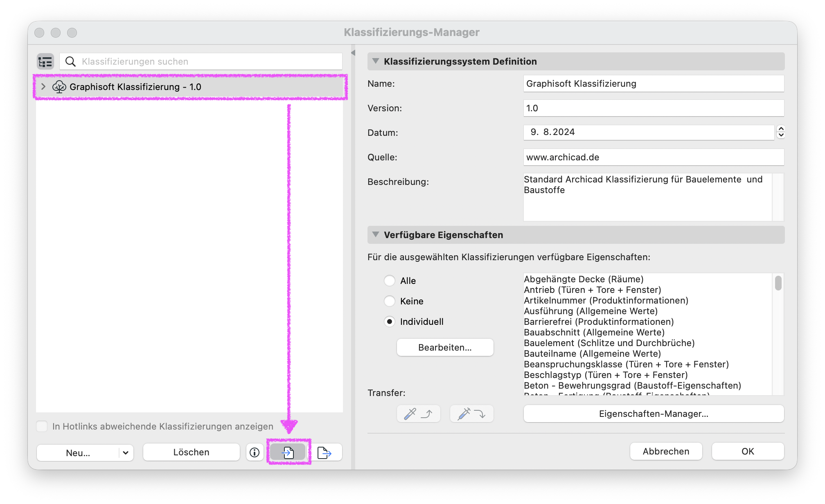The width and height of the screenshot is (825, 504).
Task: Click the properties list scrollbar thumb
Action: coord(778,283)
